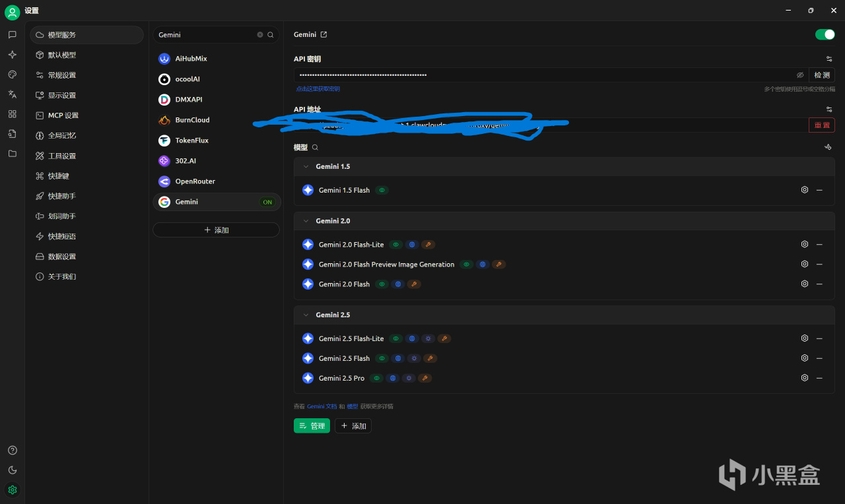Open 工具设置 page
Viewport: 845px width, 504px height.
pyautogui.click(x=86, y=156)
